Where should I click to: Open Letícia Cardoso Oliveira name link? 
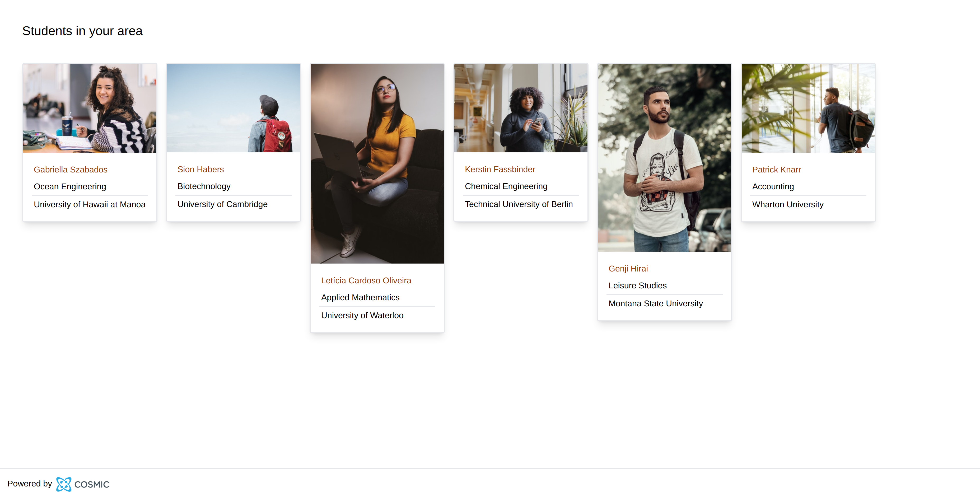pos(366,280)
